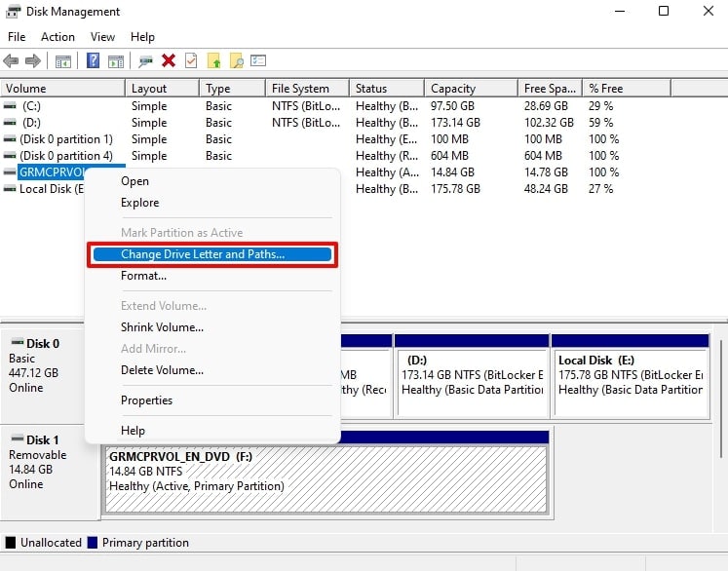Click the Back arrow toolbar icon
The image size is (728, 571).
click(11, 60)
